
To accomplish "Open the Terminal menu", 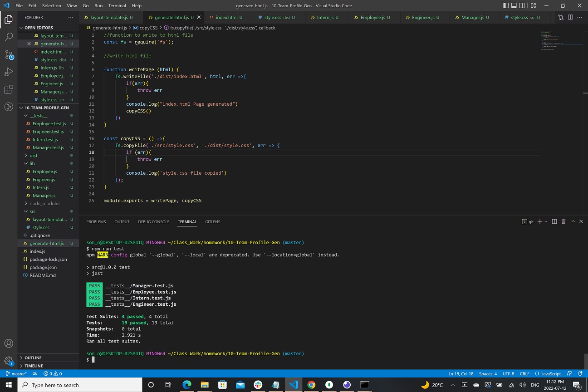I will (117, 5).
